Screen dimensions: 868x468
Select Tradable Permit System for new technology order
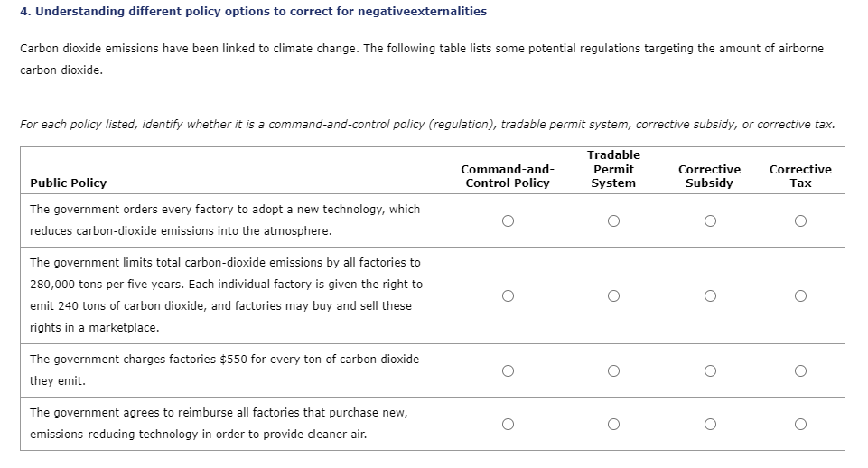click(x=613, y=220)
